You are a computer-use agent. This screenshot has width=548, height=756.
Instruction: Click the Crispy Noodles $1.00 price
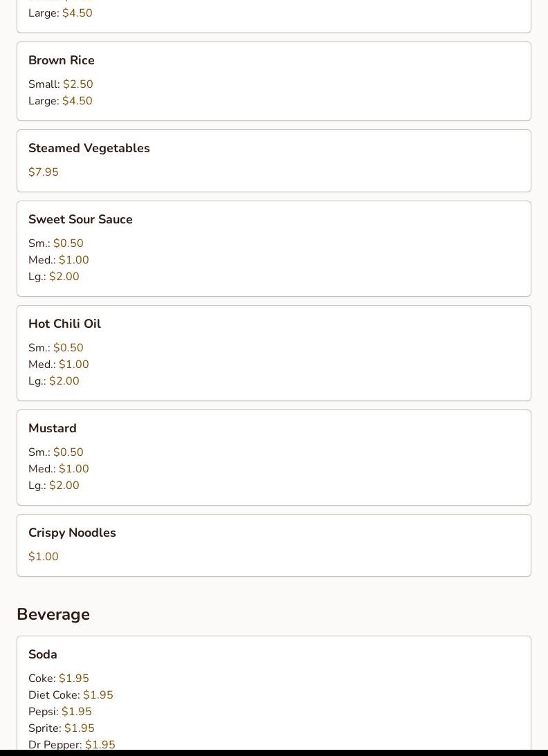pos(44,556)
